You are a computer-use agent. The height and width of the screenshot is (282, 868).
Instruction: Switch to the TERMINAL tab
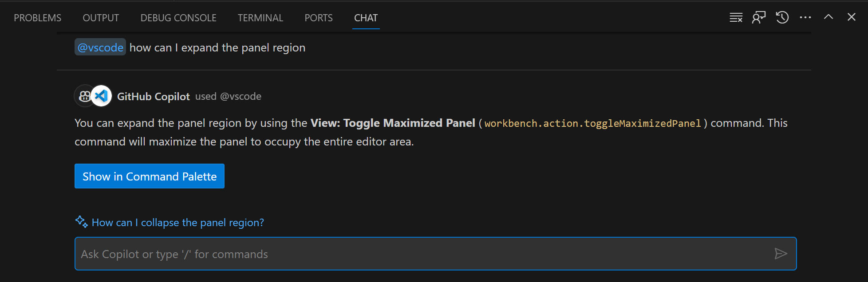(260, 18)
